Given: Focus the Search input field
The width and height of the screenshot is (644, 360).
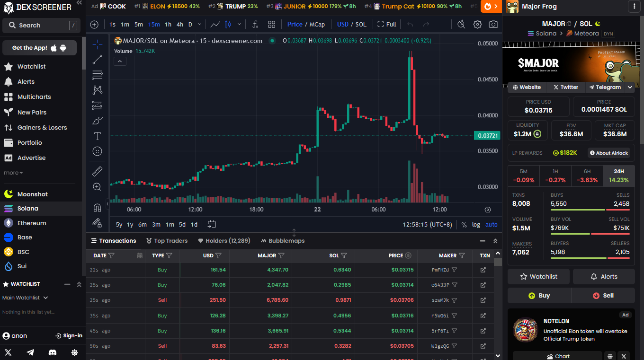Looking at the screenshot, I should tap(41, 26).
